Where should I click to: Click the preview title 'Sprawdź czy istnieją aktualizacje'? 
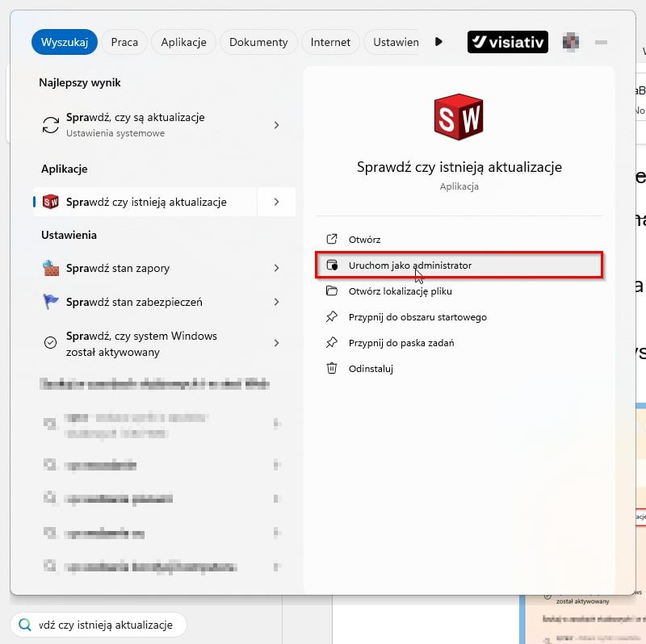click(x=459, y=167)
